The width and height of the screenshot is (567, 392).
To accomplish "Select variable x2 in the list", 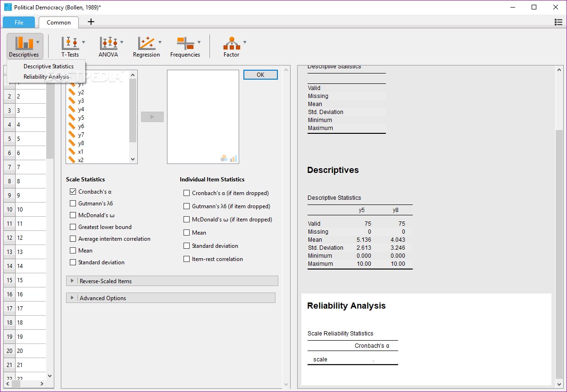I will [x=81, y=160].
